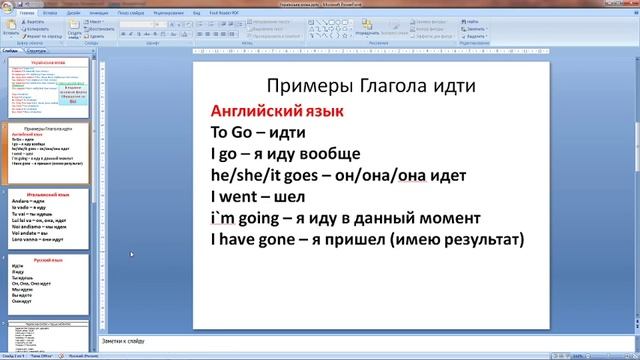Increase font size with the grow font icon
The width and height of the screenshot is (640, 360).
pyautogui.click(x=172, y=24)
